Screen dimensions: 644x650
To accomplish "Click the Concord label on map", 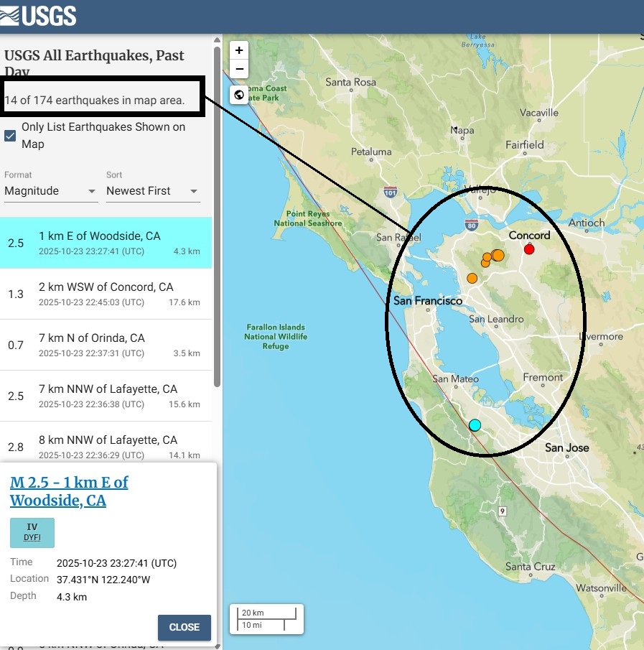I will tap(529, 235).
